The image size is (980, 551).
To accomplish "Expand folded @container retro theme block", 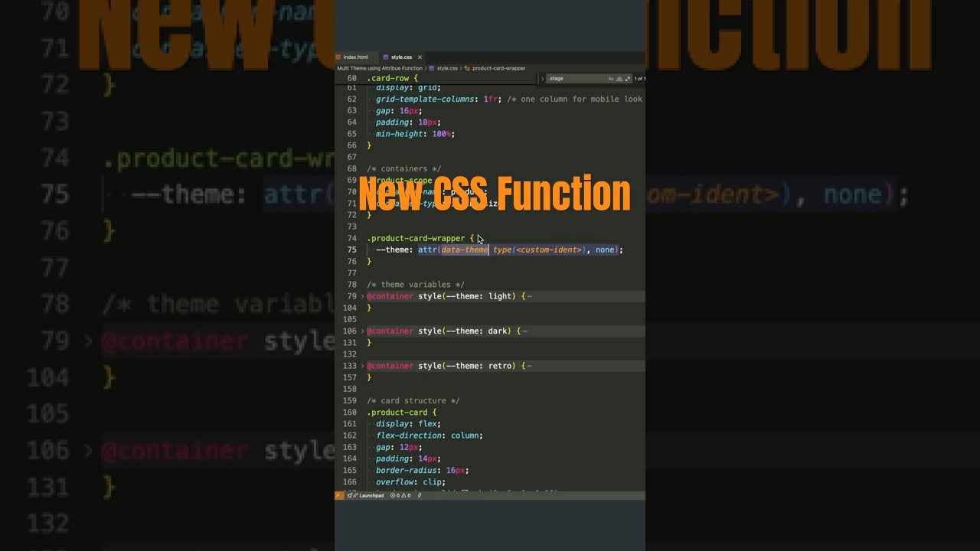I will 363,366.
